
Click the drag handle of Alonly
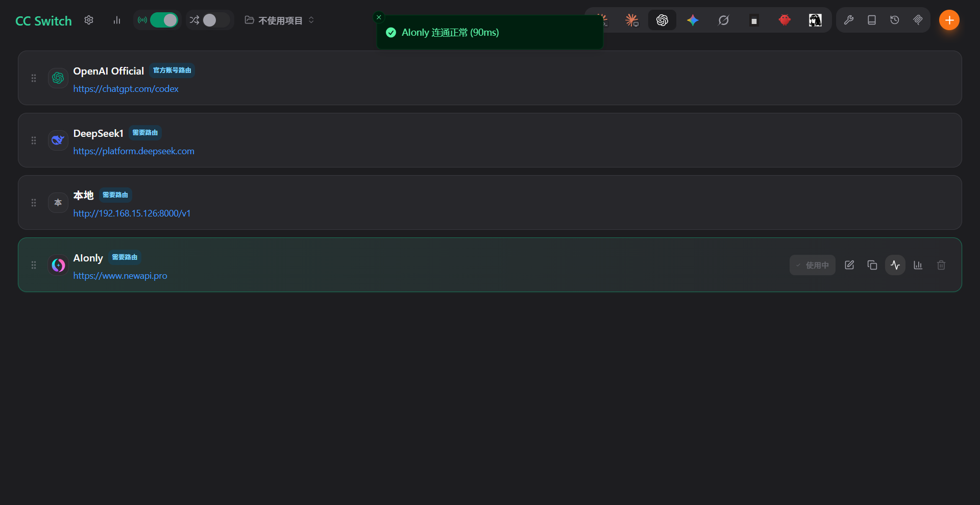[34, 265]
